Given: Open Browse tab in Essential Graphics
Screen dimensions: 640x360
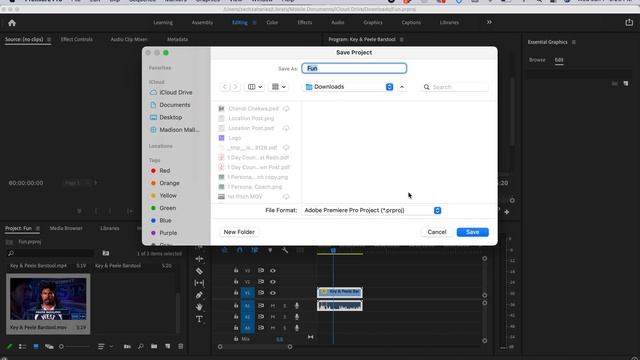Looking at the screenshot, I should (537, 60).
